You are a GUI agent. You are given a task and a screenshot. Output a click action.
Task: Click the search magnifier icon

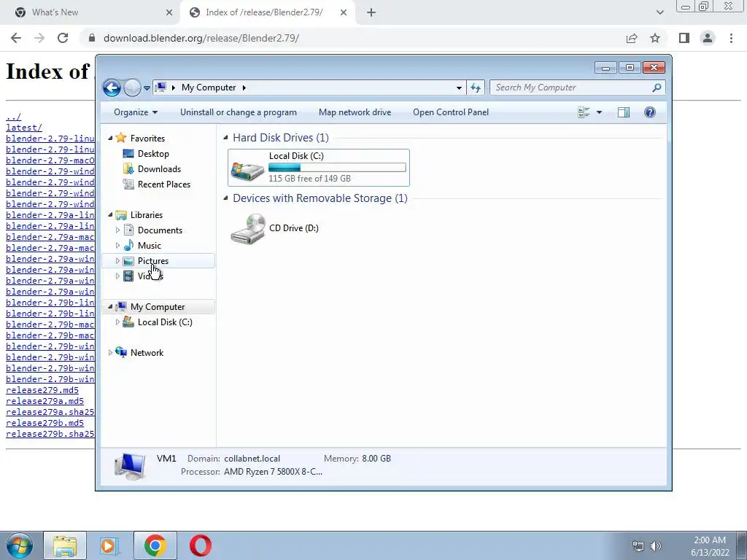click(x=657, y=87)
